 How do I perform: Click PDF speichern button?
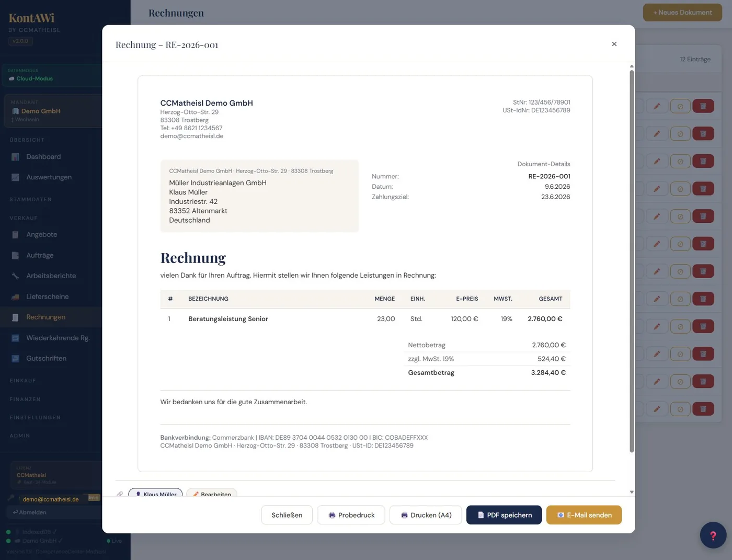[504, 515]
